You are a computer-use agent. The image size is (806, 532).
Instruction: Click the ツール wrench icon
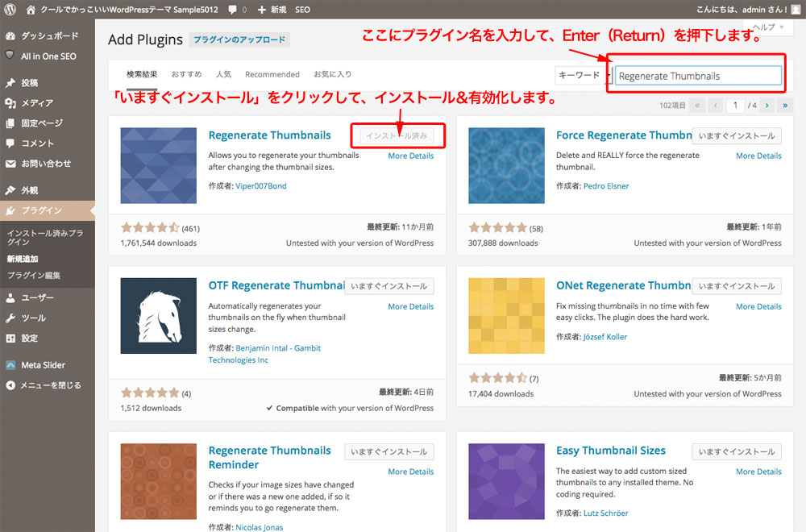coord(10,318)
